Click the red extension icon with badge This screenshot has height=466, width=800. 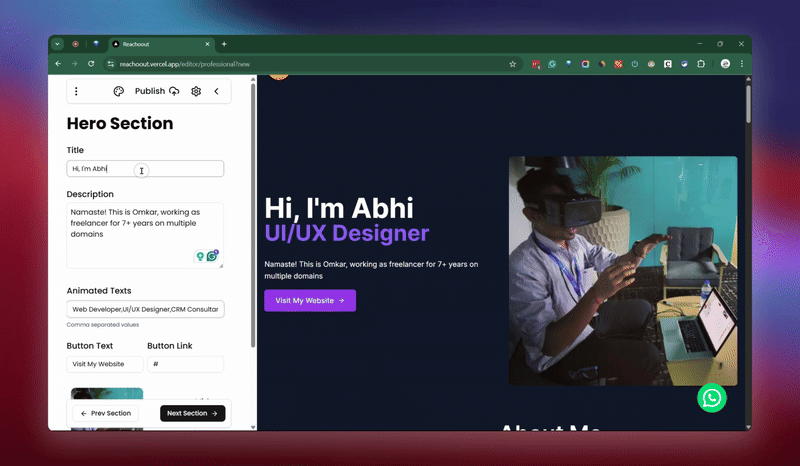[x=536, y=64]
